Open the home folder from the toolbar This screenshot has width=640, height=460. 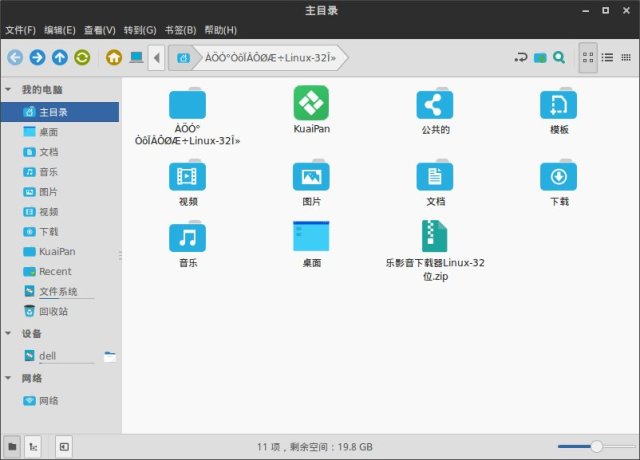pos(114,58)
